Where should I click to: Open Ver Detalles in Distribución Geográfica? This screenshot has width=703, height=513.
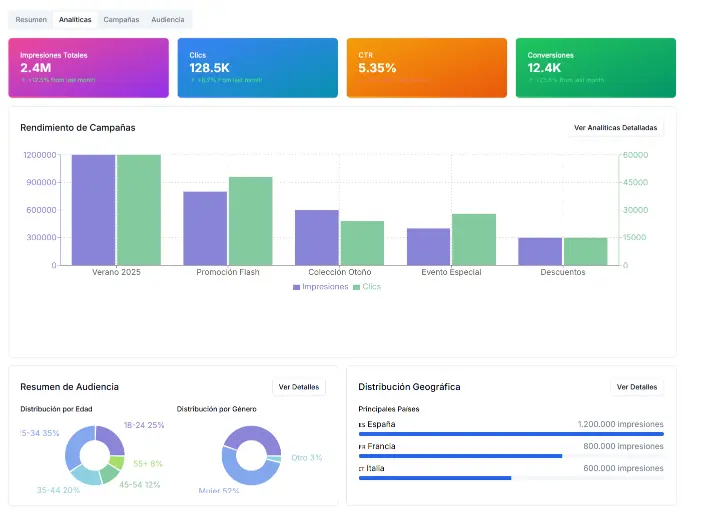coord(637,387)
